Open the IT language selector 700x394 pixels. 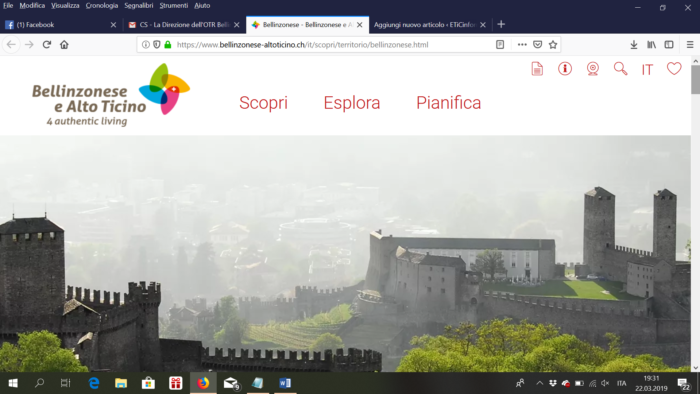pos(647,70)
